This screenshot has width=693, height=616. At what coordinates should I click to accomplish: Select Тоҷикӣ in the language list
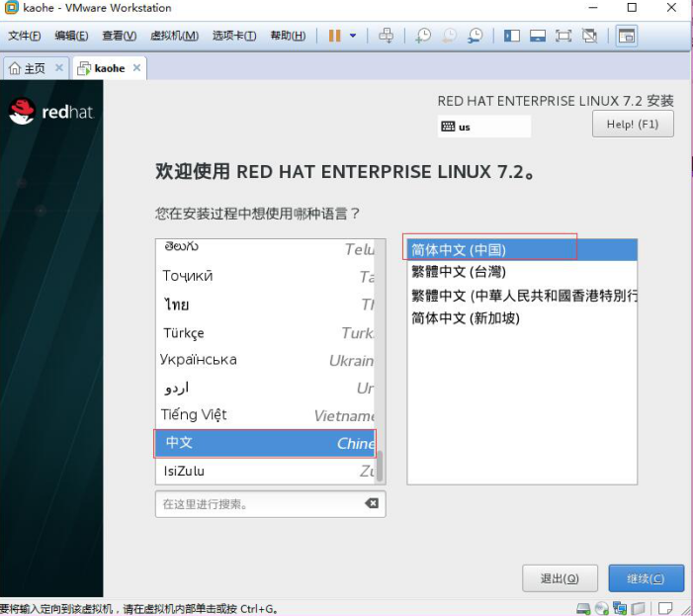pos(265,276)
